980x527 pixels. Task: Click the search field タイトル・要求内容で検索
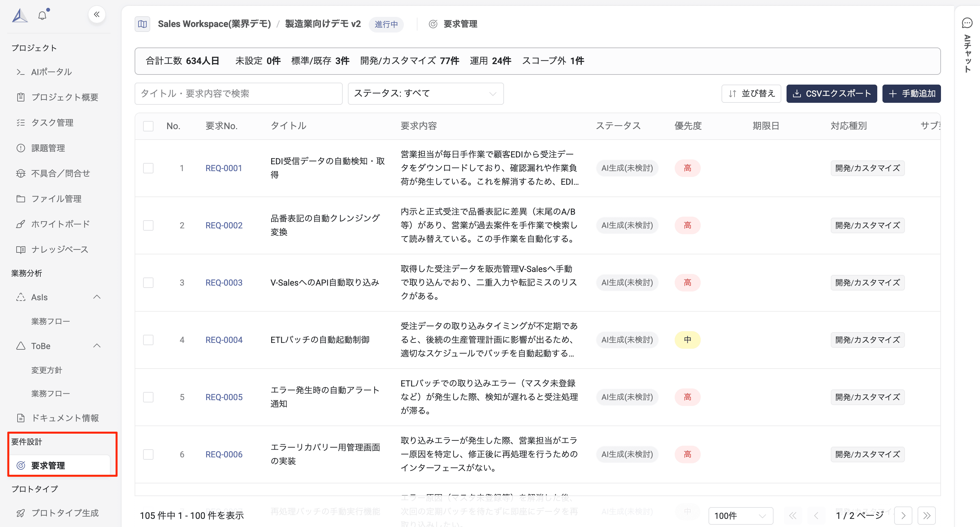(x=239, y=94)
